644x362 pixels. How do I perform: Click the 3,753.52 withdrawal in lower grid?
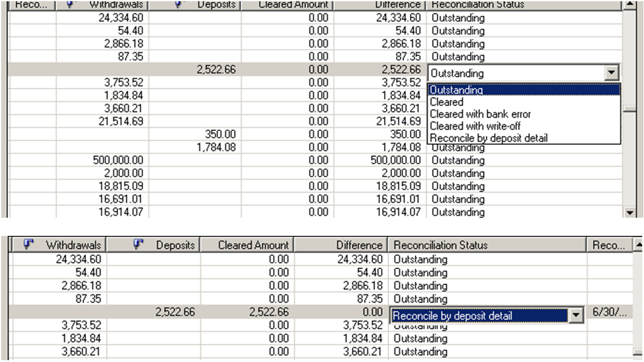point(59,325)
